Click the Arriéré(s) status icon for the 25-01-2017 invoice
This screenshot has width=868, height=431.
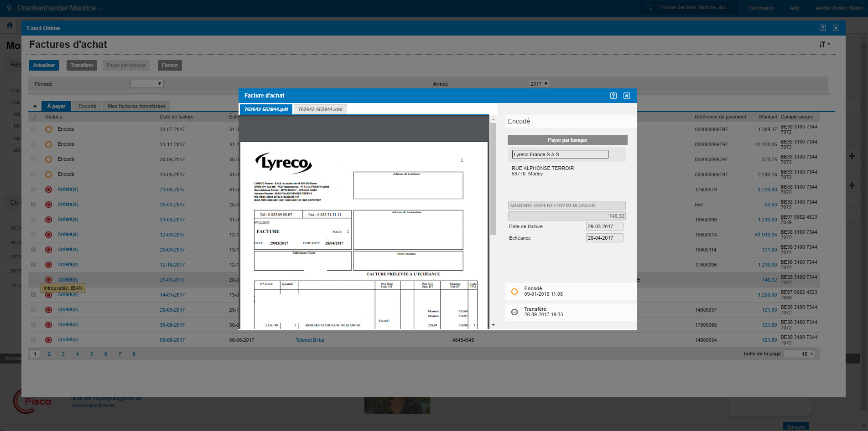(x=49, y=205)
